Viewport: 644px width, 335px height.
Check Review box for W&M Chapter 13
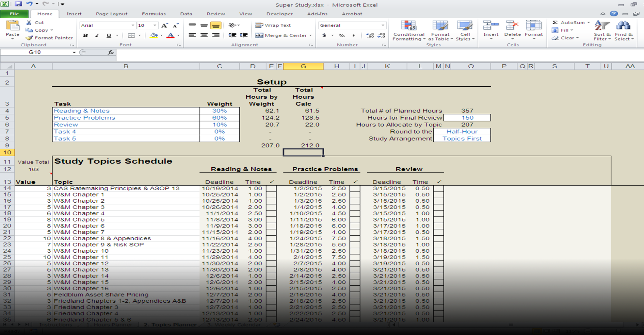coord(439,270)
